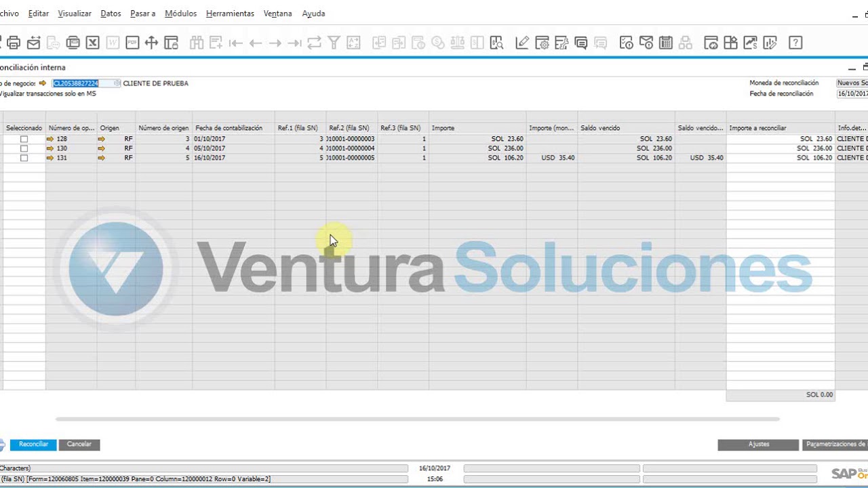Open business partner link arrow
The width and height of the screenshot is (868, 488).
click(x=43, y=83)
